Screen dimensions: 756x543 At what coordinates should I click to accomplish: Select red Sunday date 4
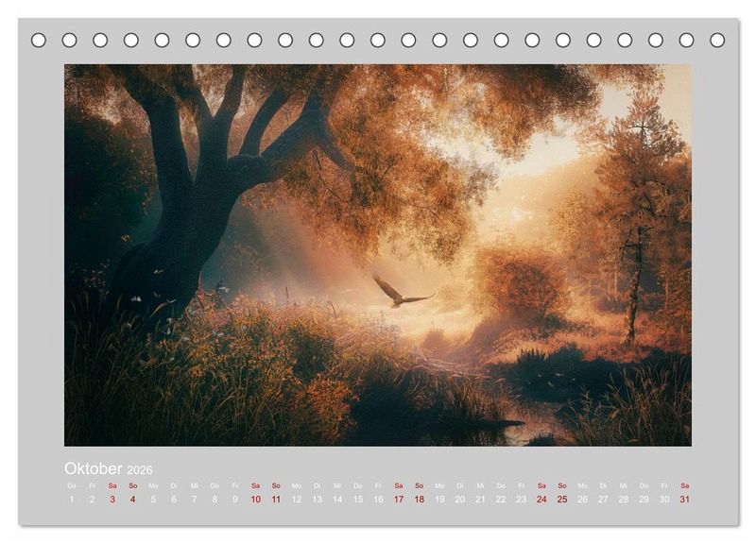click(x=133, y=500)
